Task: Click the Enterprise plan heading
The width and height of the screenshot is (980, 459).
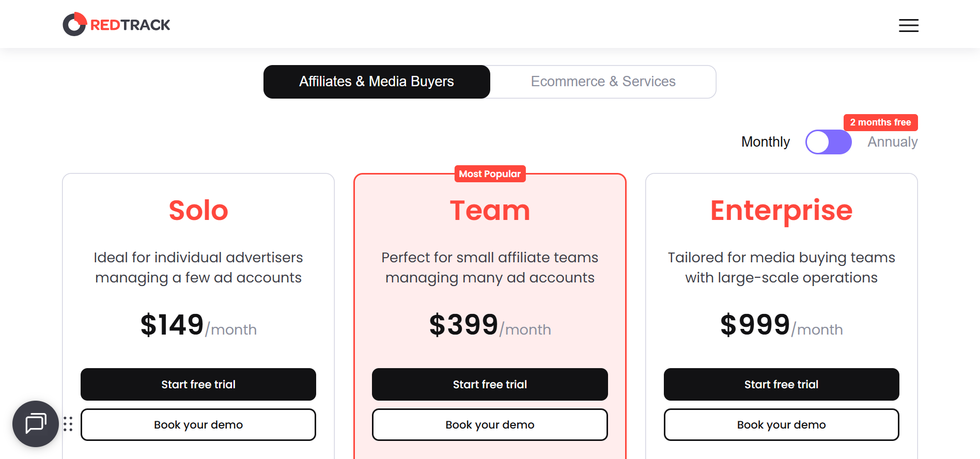Action: pos(781,210)
